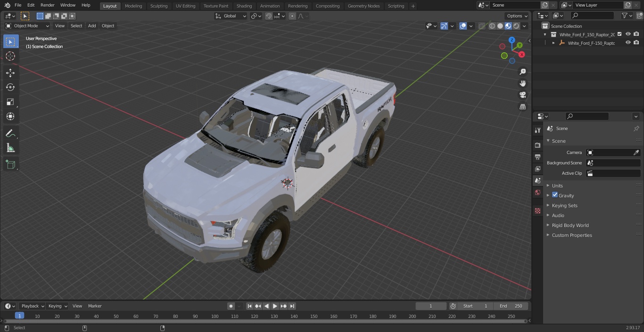Switch to the Modeling workspace tab
The height and width of the screenshot is (332, 644).
click(133, 6)
